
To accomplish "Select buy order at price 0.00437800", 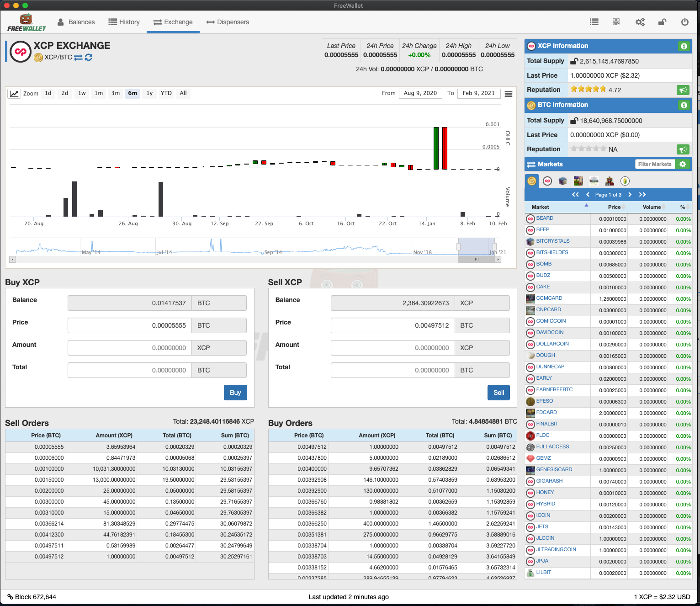I will coord(392,458).
